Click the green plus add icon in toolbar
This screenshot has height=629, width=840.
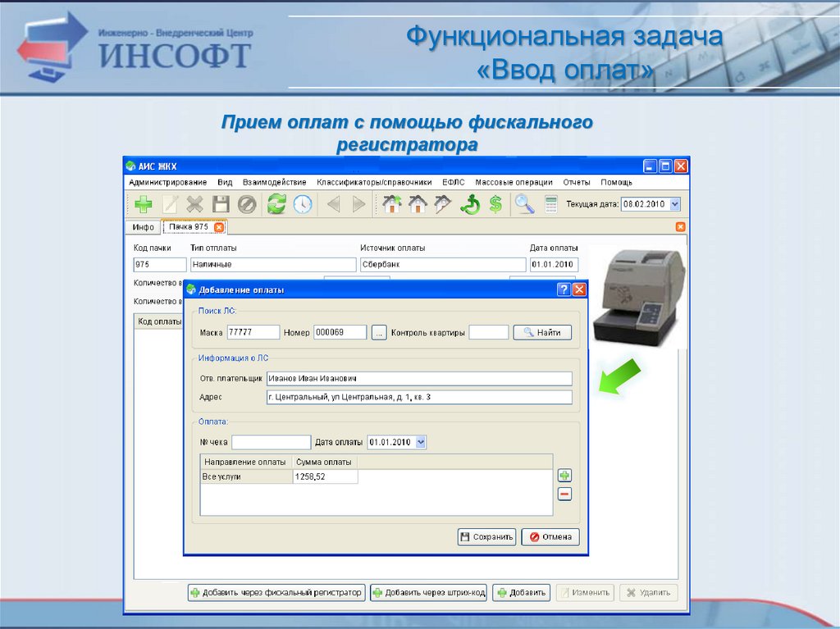tap(144, 205)
